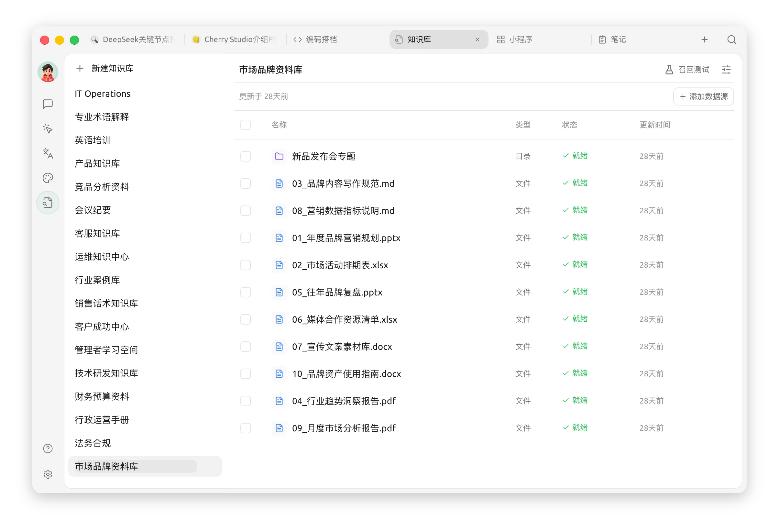Open the search icon in title bar
779x532 pixels.
[731, 39]
